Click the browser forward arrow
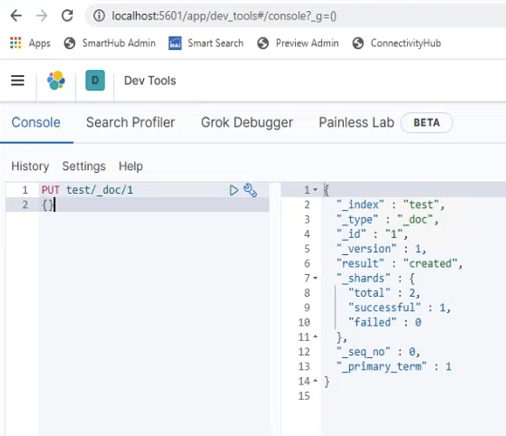Viewport: 506px width, 436px height. click(x=42, y=16)
